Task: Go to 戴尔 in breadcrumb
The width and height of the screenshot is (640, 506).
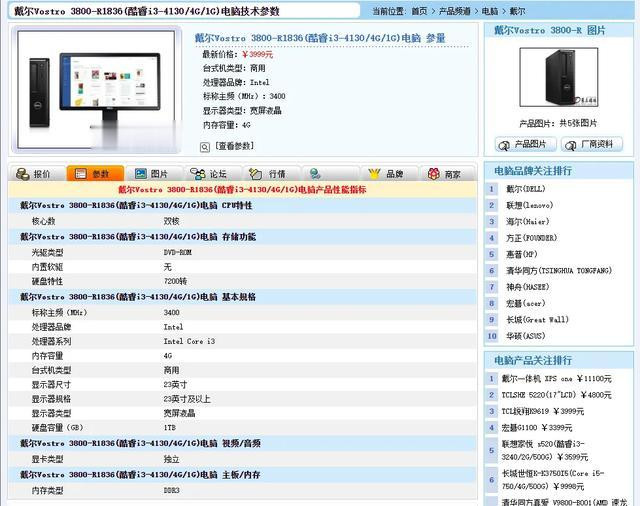Action: pyautogui.click(x=517, y=11)
